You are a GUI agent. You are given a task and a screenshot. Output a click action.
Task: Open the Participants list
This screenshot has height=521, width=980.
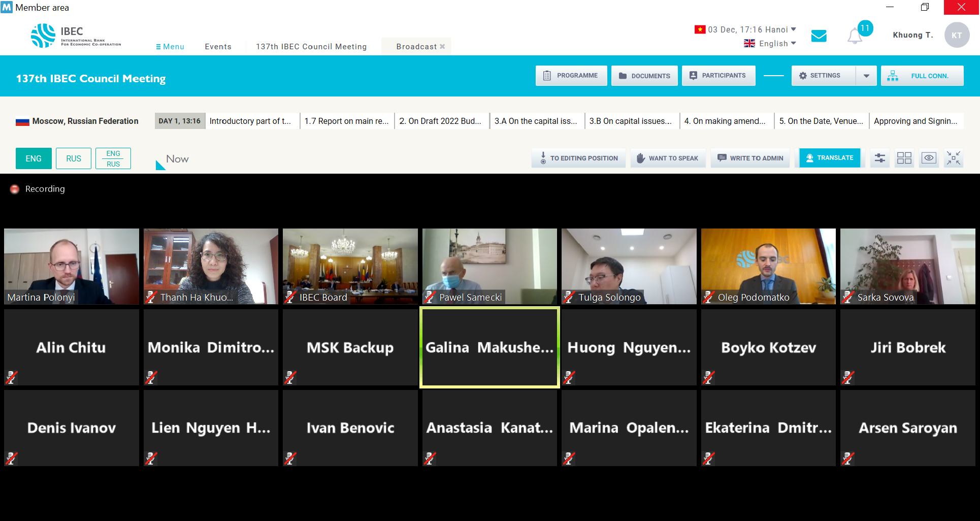click(x=718, y=76)
